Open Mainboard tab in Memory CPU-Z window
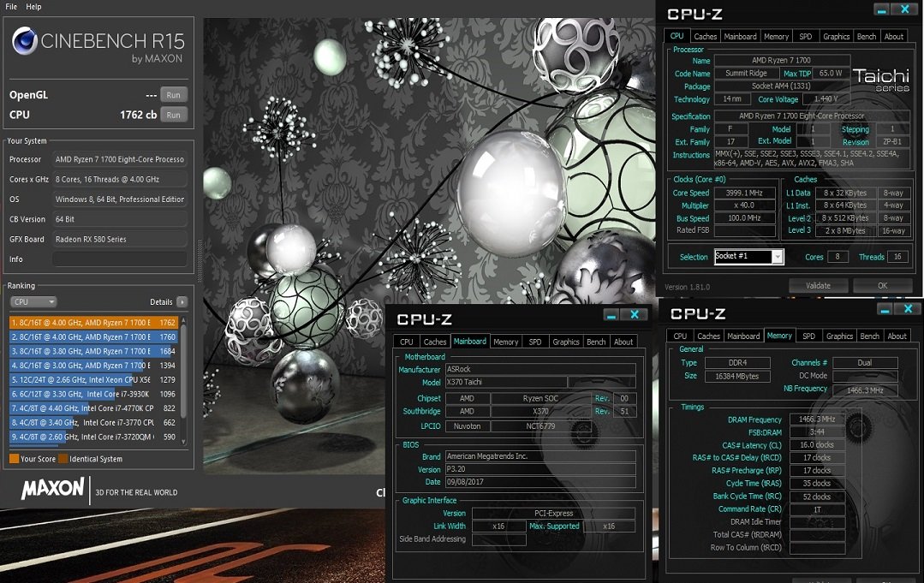The width and height of the screenshot is (924, 583). pyautogui.click(x=743, y=336)
